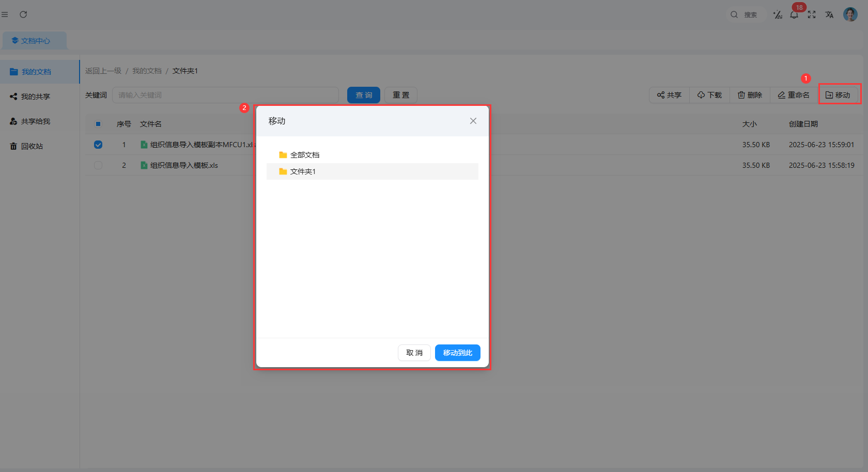Image resolution: width=868 pixels, height=472 pixels.
Task: Click the 序号 column header
Action: point(124,124)
